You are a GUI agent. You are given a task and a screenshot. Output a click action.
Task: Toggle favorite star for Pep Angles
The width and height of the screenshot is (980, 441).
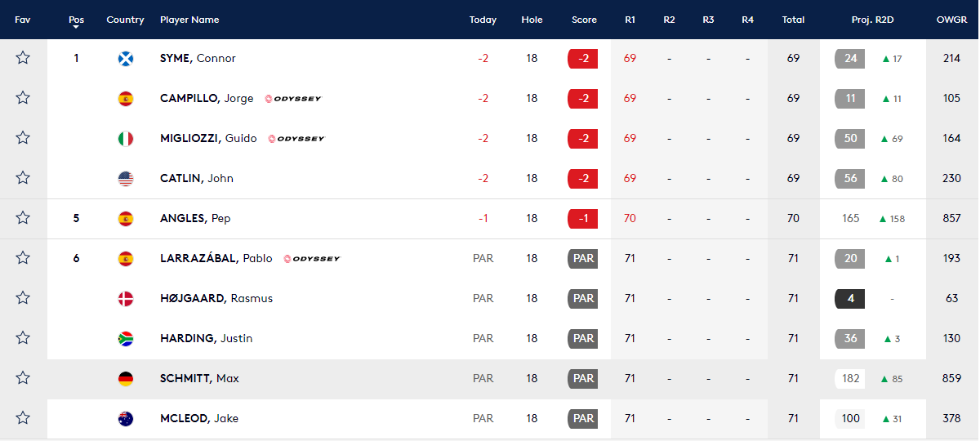pos(23,218)
